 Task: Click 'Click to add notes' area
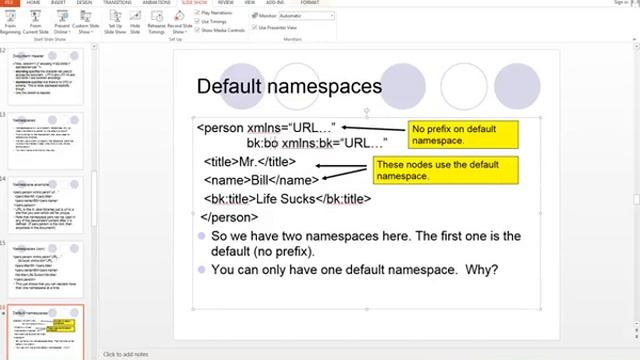pos(126,354)
